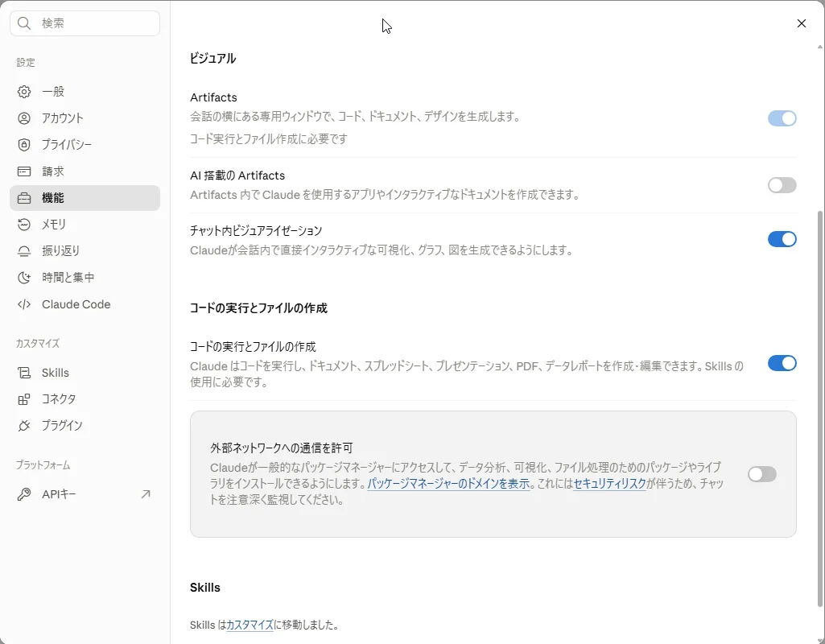Image resolution: width=825 pixels, height=644 pixels.
Task: Turn off コードの実行とファイルの作成 switch
Action: point(782,363)
